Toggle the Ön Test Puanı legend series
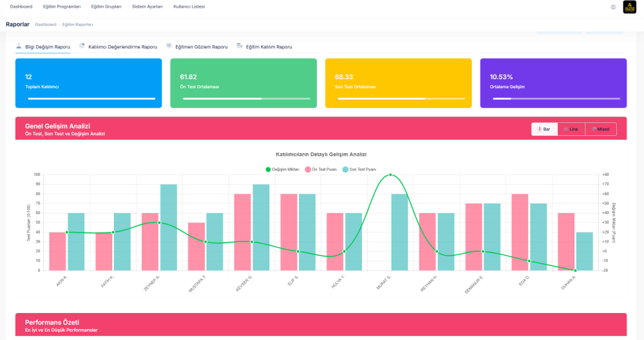The width and height of the screenshot is (644, 340). click(x=320, y=169)
